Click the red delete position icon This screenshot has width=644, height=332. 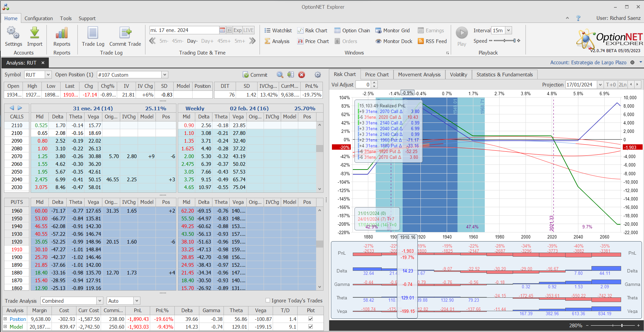click(302, 75)
